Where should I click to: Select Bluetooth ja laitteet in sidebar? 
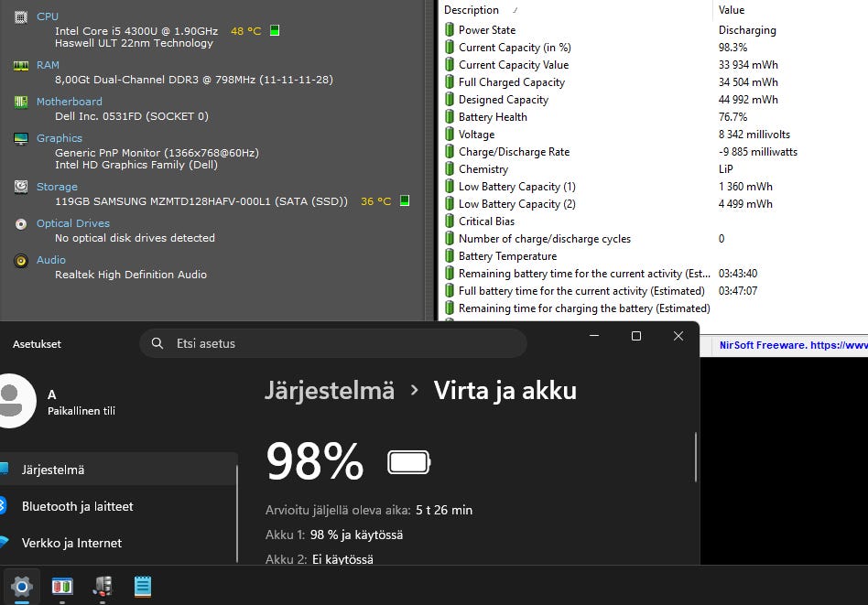118,506
